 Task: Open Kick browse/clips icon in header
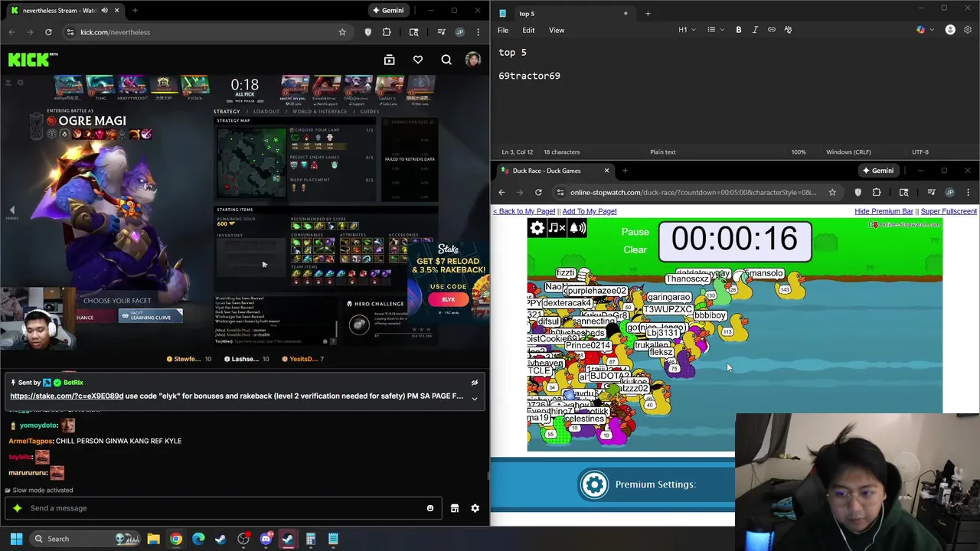point(389,60)
